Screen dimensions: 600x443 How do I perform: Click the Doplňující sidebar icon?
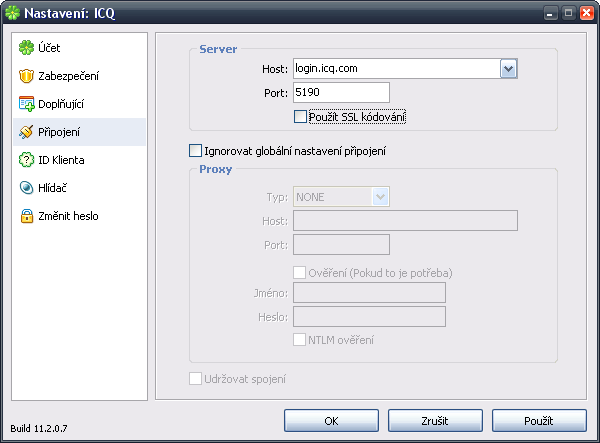[x=26, y=104]
